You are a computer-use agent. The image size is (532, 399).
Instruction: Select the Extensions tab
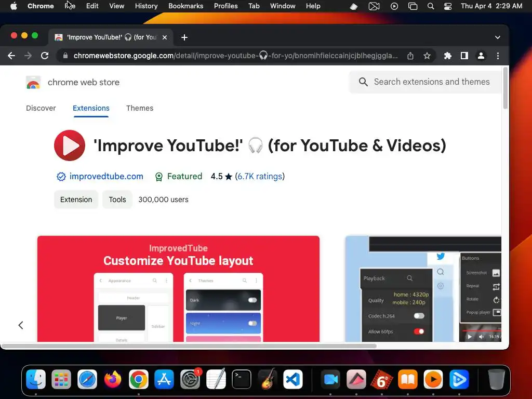(x=91, y=108)
